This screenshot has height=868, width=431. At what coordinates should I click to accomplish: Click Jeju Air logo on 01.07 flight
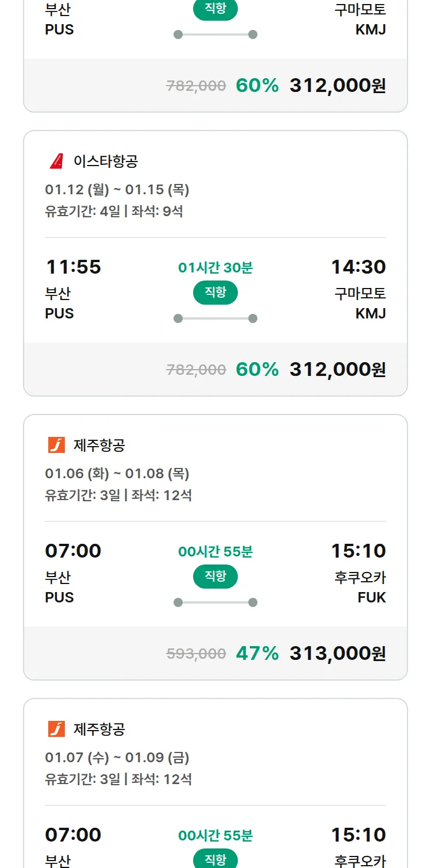point(56,729)
